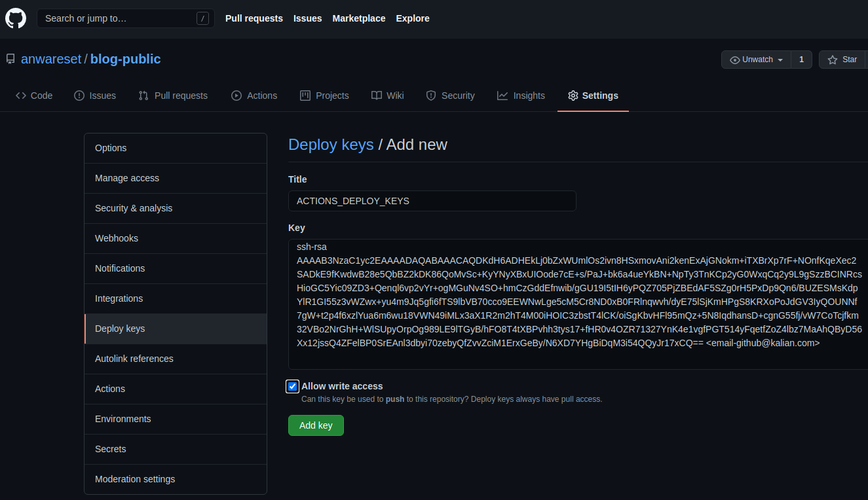Open the Projects tab
Viewport: 868px width, 500px height.
pyautogui.click(x=324, y=96)
